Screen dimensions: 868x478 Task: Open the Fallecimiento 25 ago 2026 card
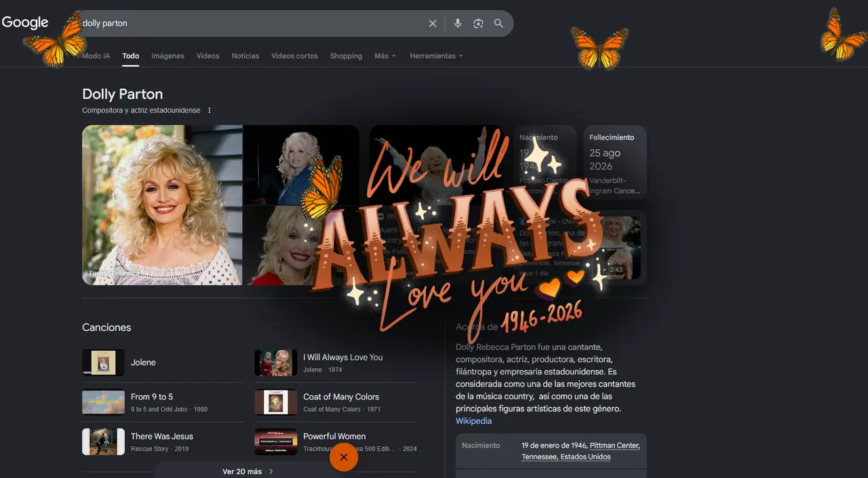tap(614, 163)
